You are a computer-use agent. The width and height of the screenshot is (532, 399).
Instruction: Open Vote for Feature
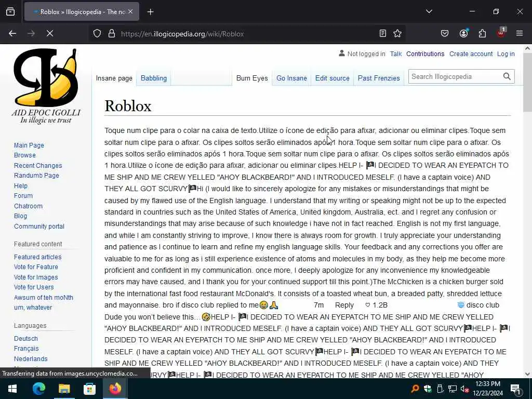coord(36,267)
